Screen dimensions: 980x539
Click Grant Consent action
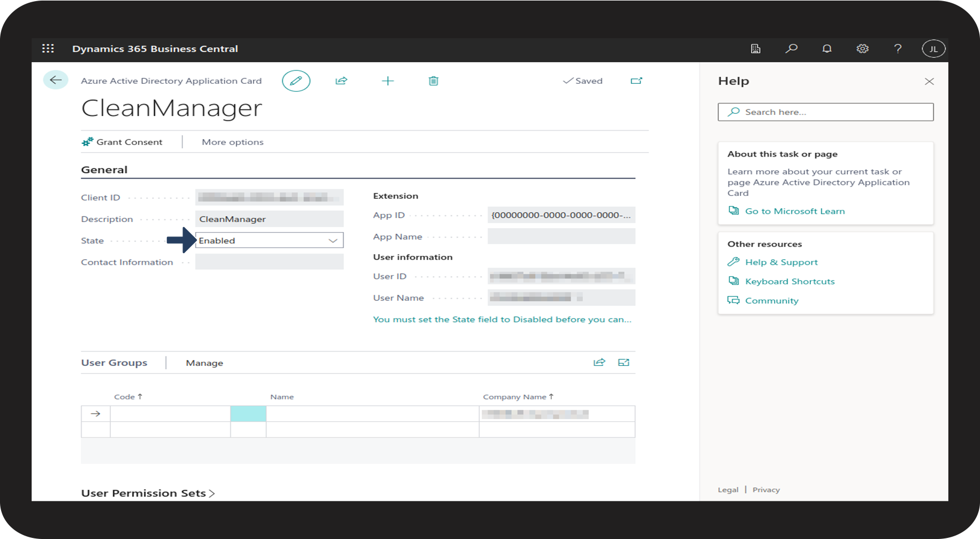coord(122,142)
